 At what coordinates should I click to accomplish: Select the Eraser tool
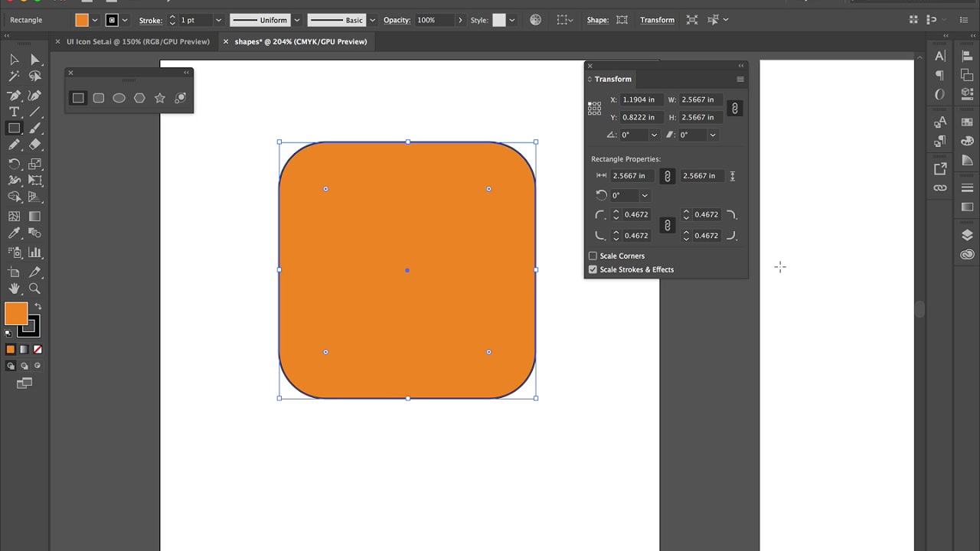click(35, 145)
